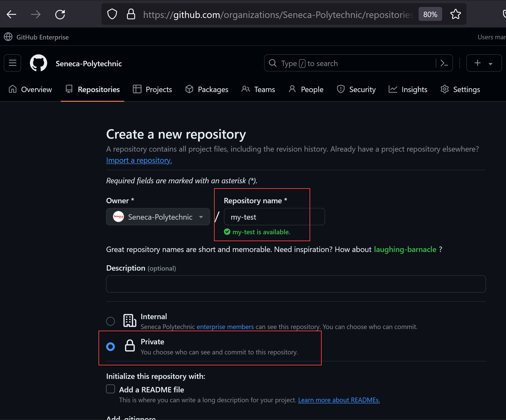This screenshot has height=420, width=506.
Task: Go to the Security tab
Action: point(356,90)
